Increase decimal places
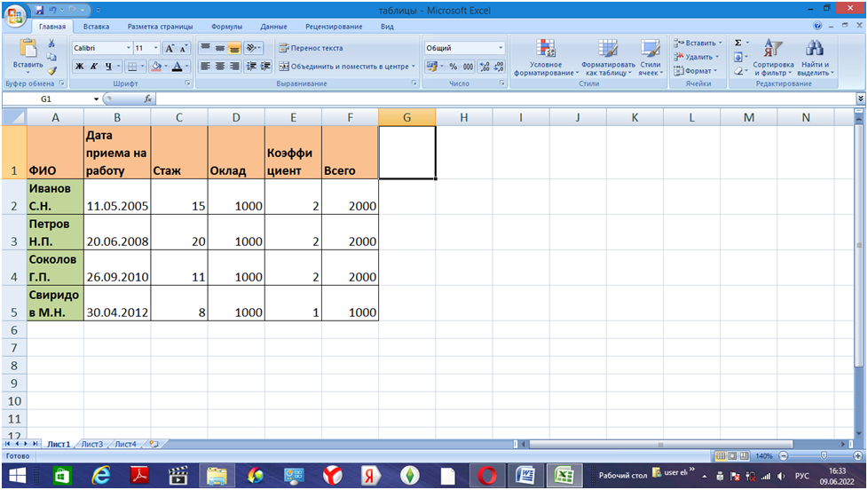 point(485,67)
